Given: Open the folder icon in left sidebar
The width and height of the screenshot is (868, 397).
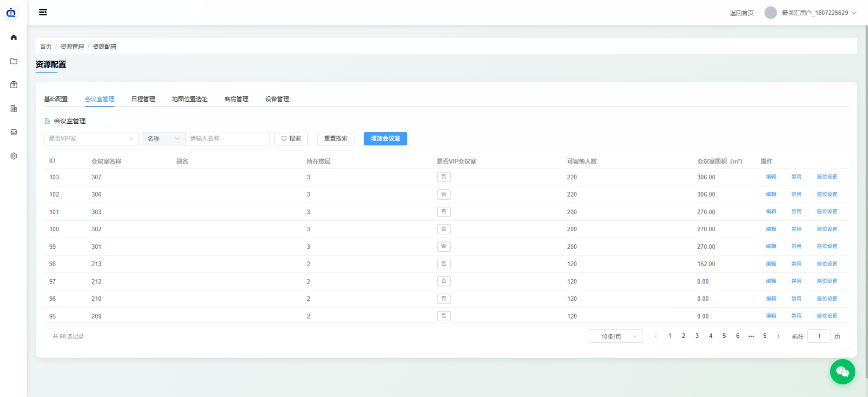Looking at the screenshot, I should pyautogui.click(x=14, y=61).
